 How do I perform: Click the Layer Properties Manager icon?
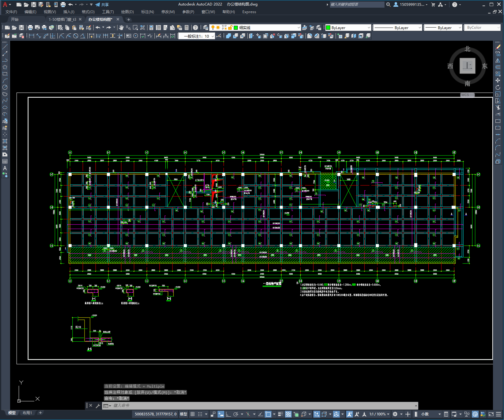pyautogui.click(x=206, y=28)
